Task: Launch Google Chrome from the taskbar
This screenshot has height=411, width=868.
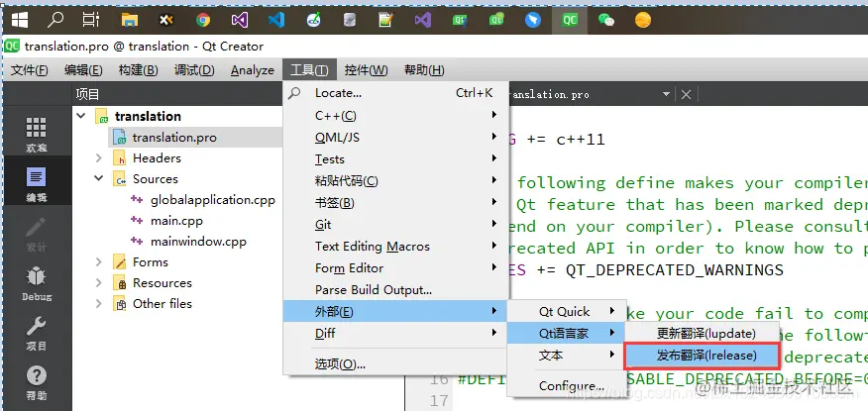Action: (203, 21)
